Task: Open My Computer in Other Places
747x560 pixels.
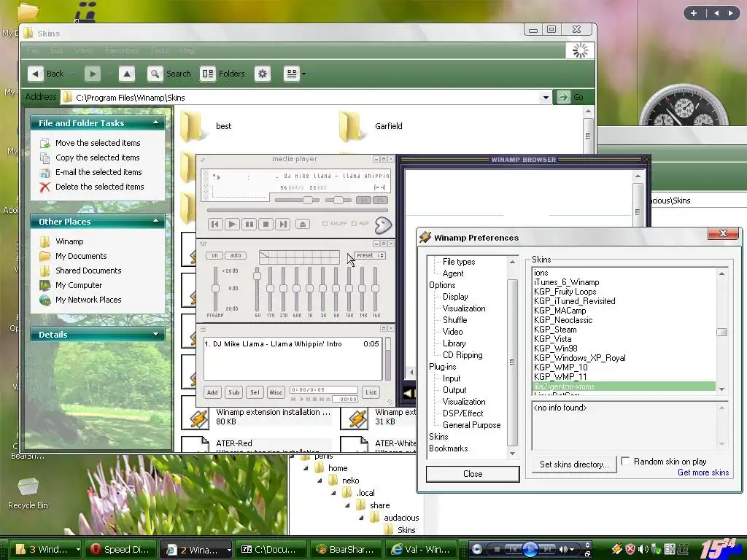Action: 79,285
